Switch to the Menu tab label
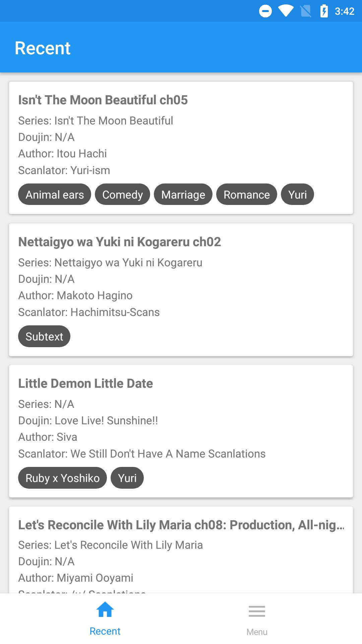Screen dimensions: 362x644 [x=257, y=632]
